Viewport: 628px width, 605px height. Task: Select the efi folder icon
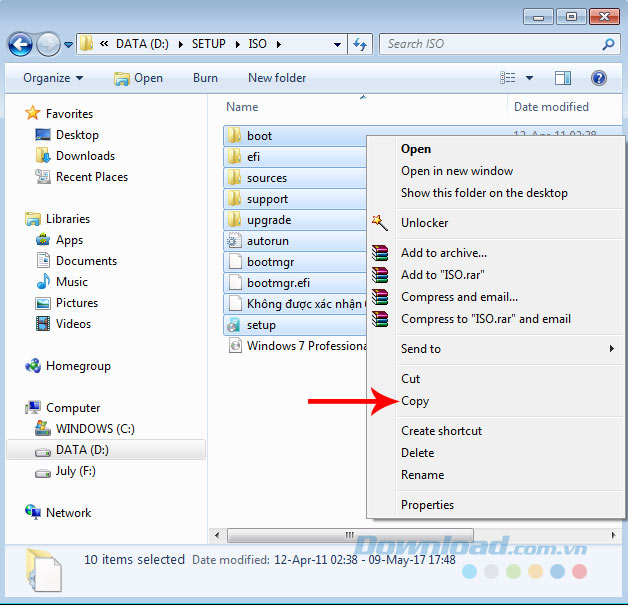234,157
